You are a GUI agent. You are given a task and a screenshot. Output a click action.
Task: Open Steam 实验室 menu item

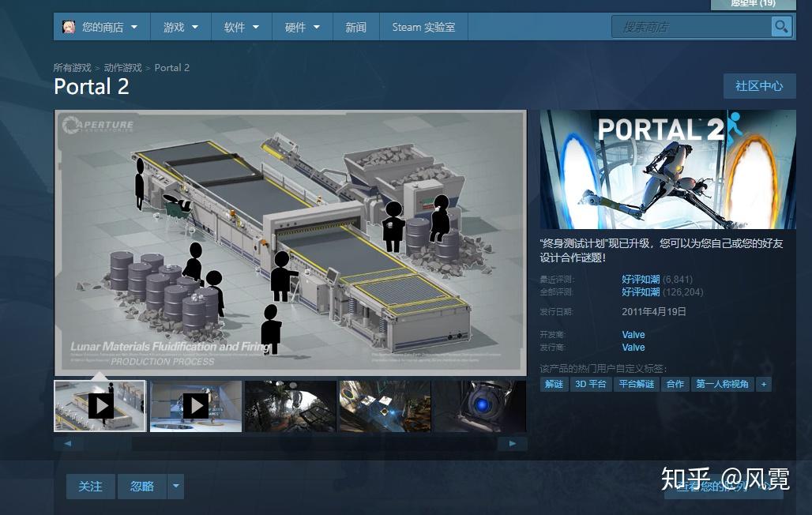tap(423, 27)
